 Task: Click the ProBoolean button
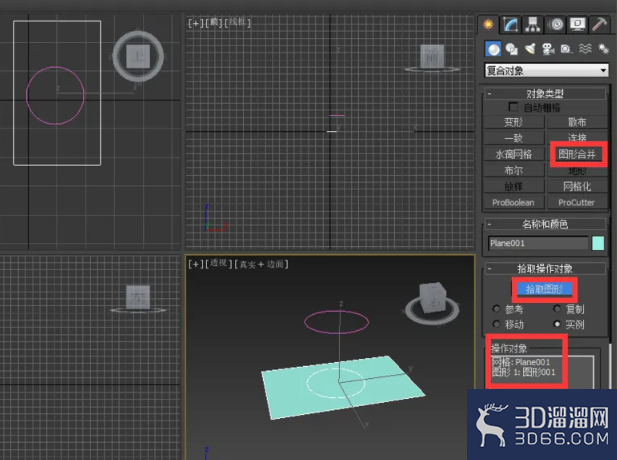[514, 203]
